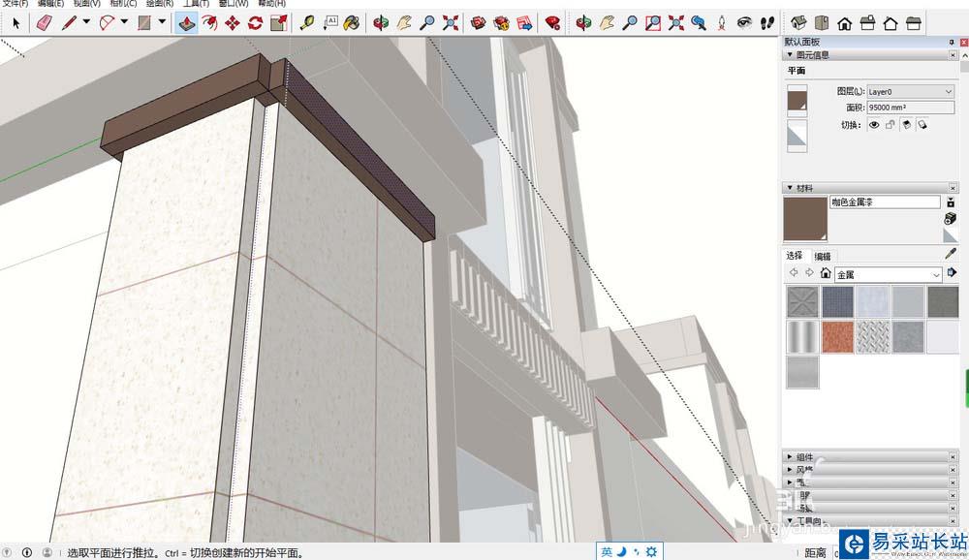
Task: Choose the pink Eraser tool
Action: tap(44, 23)
